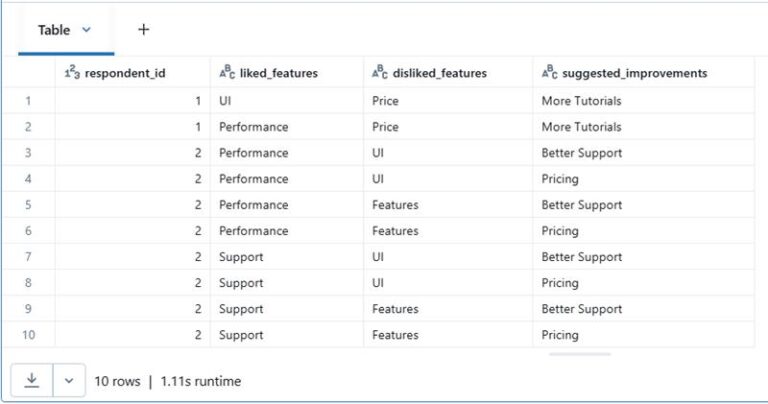Click the 'Price' cell in row 1
Image resolution: width=768 pixels, height=404 pixels.
point(385,101)
